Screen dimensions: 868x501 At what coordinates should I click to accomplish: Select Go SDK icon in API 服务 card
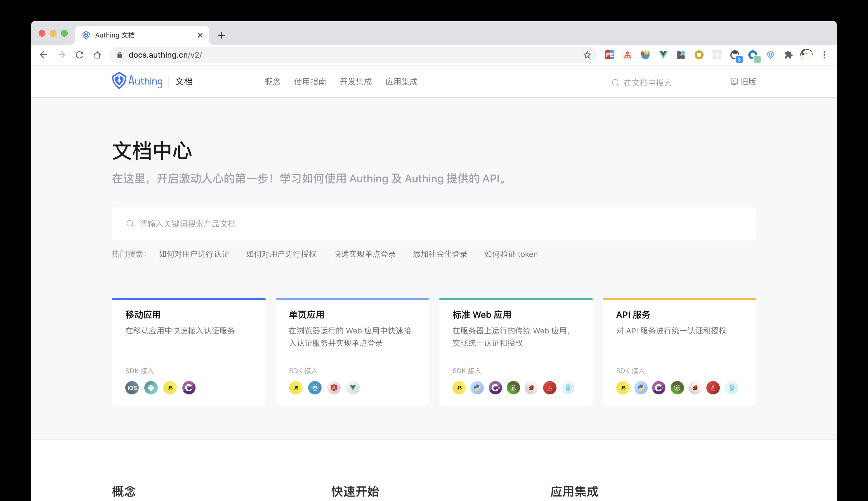pos(732,388)
